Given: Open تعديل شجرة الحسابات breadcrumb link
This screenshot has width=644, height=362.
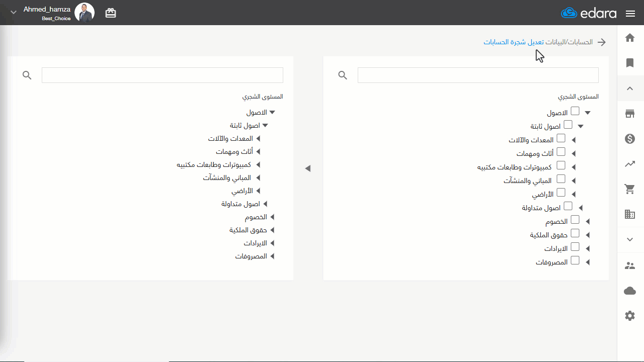Looking at the screenshot, I should click(x=514, y=42).
